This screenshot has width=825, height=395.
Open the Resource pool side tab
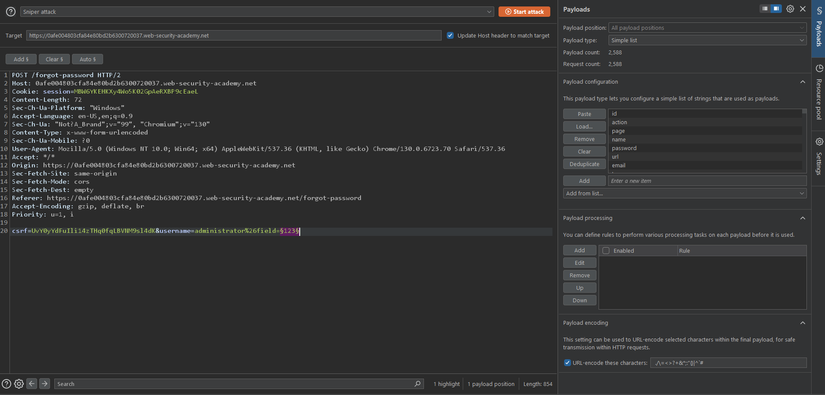tap(818, 92)
